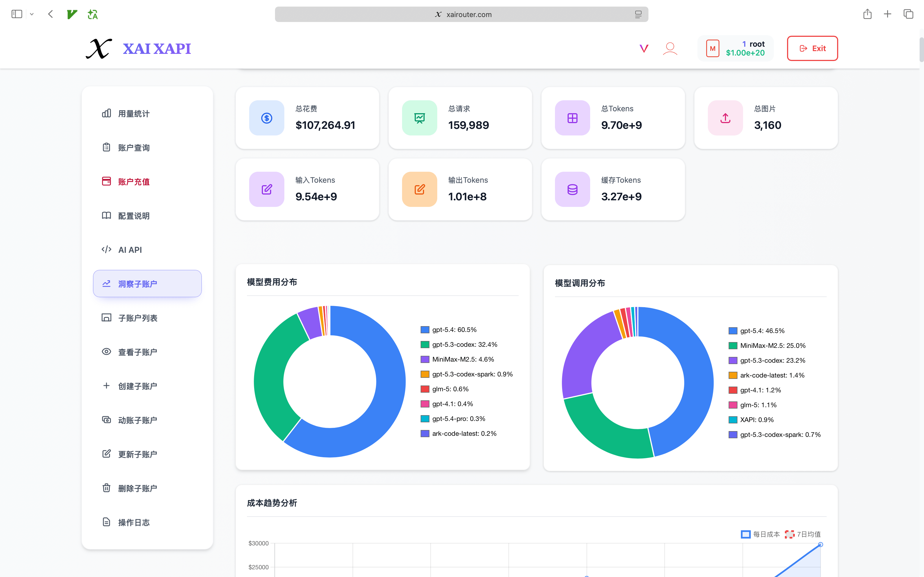Select 子账户列表 in the sidebar

137,318
